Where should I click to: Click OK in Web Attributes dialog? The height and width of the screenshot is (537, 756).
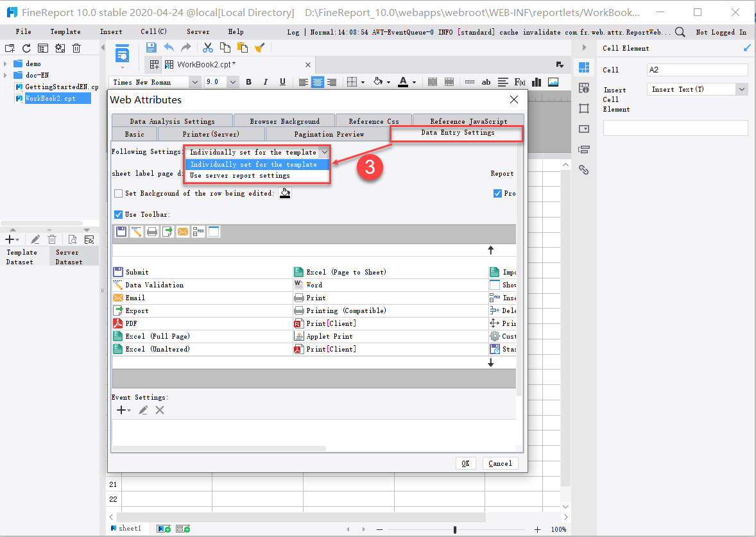click(465, 463)
